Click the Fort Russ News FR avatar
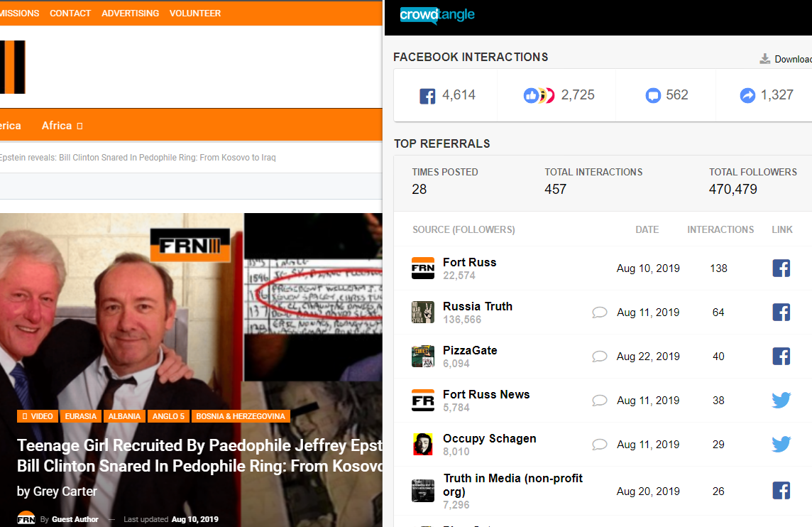 pos(423,400)
